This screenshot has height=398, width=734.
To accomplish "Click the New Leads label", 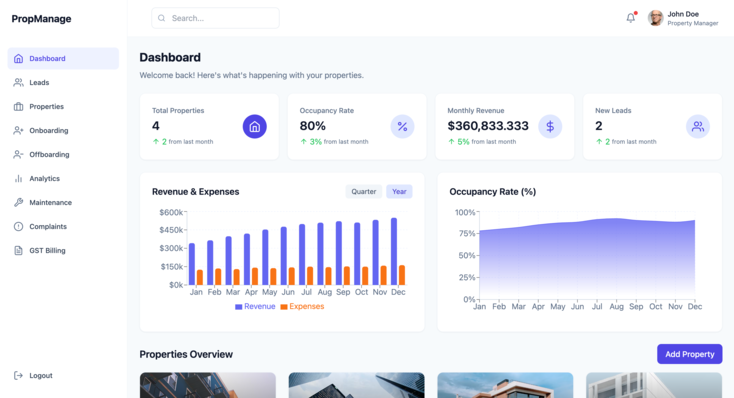I will [x=613, y=111].
